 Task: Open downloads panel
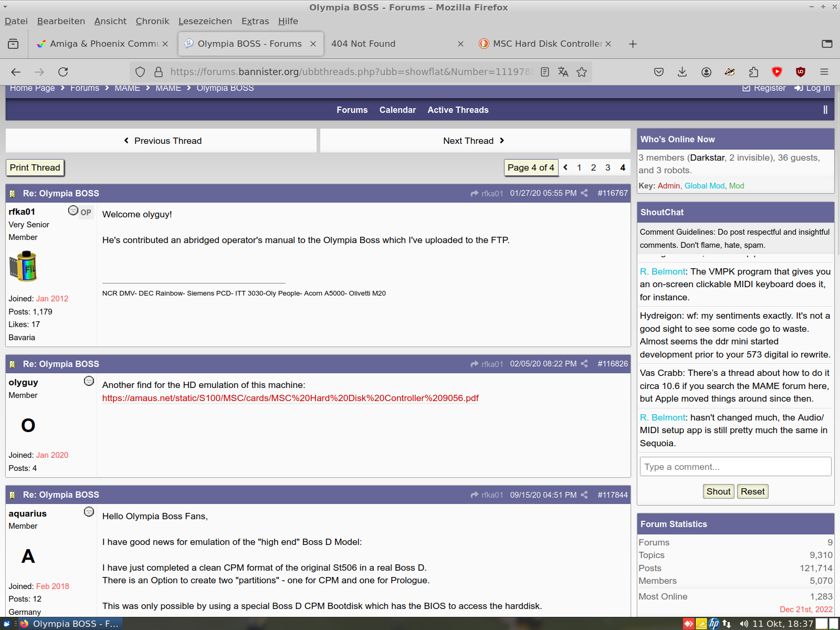pyautogui.click(x=682, y=72)
